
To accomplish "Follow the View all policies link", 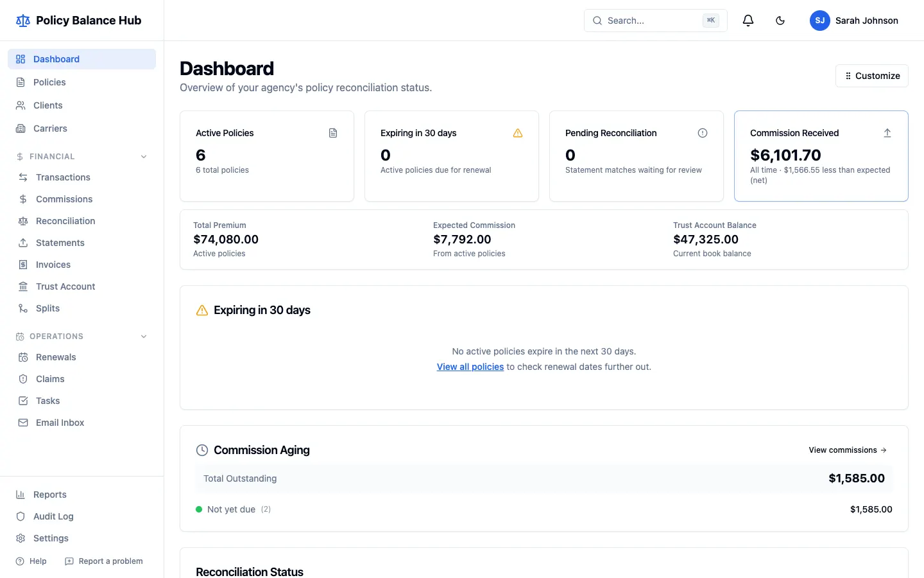I will click(470, 367).
